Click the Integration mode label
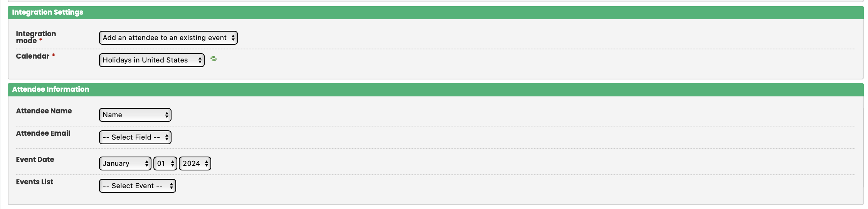The height and width of the screenshot is (209, 868). coord(35,37)
